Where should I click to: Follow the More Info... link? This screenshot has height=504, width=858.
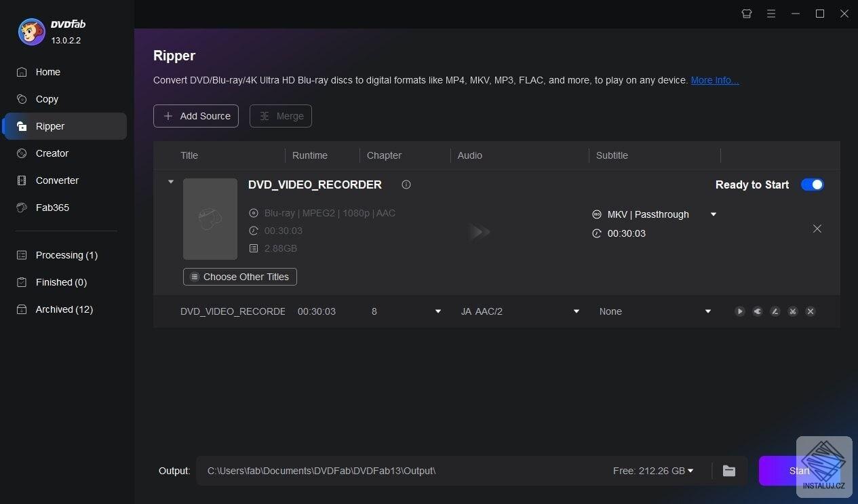(x=715, y=80)
